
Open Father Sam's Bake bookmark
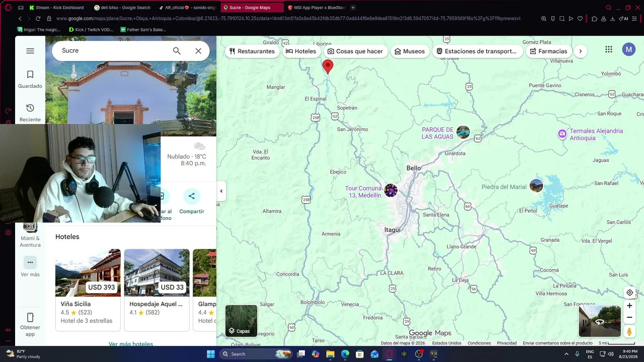[143, 30]
